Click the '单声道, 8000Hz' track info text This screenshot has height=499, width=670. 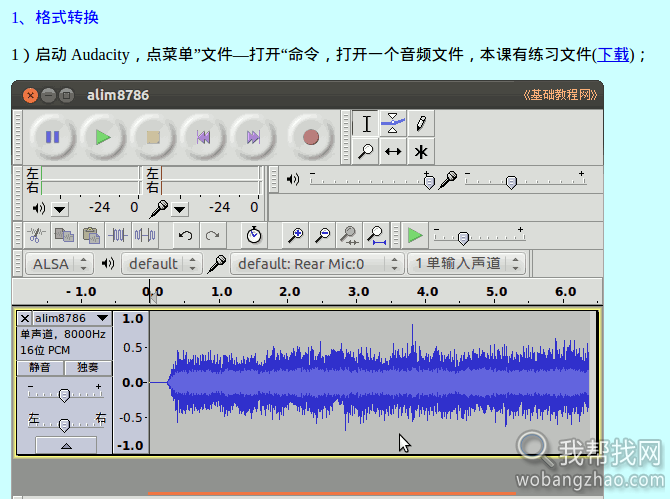click(x=63, y=334)
